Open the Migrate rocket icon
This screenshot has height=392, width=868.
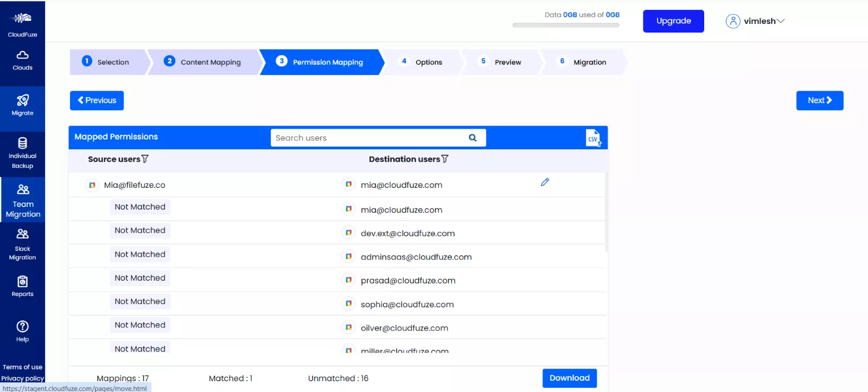coord(22,100)
